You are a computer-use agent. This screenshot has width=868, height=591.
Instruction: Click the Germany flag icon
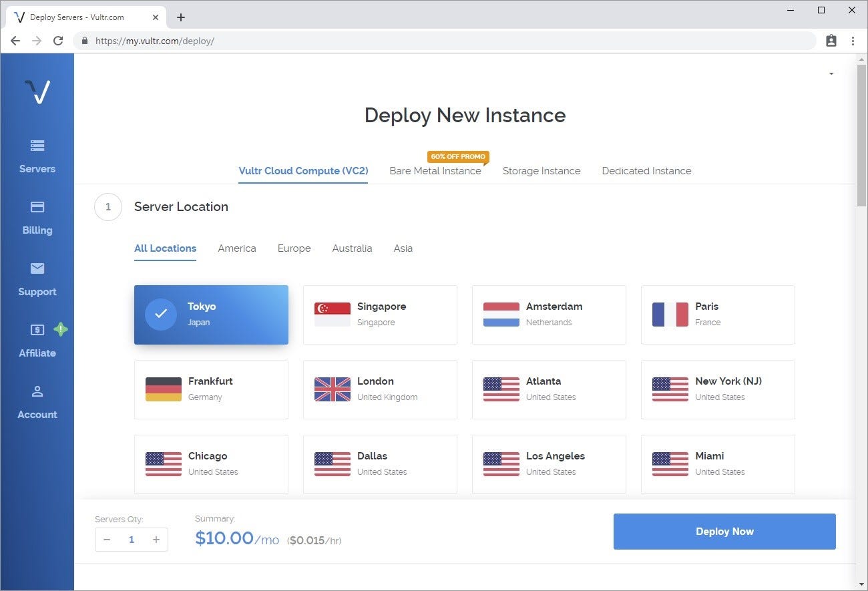click(x=164, y=389)
